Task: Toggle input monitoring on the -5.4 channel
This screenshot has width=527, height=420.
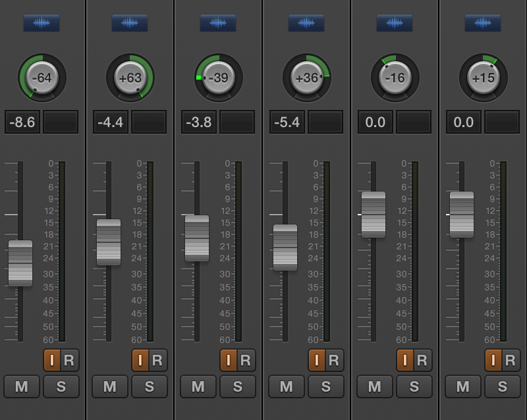Action: point(317,360)
